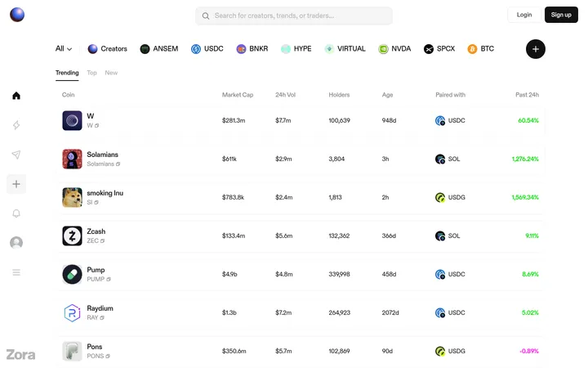Filter by USDC chip
This screenshot has width=588, height=368.
click(207, 49)
